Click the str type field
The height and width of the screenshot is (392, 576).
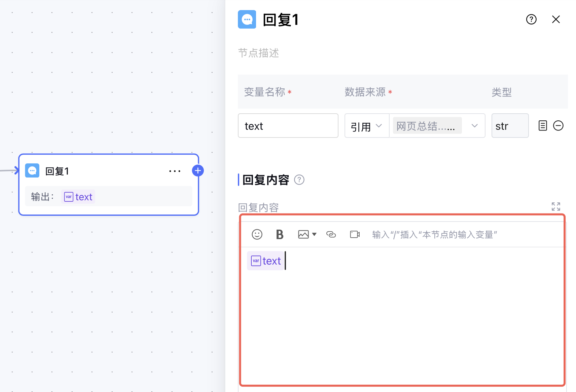(510, 126)
